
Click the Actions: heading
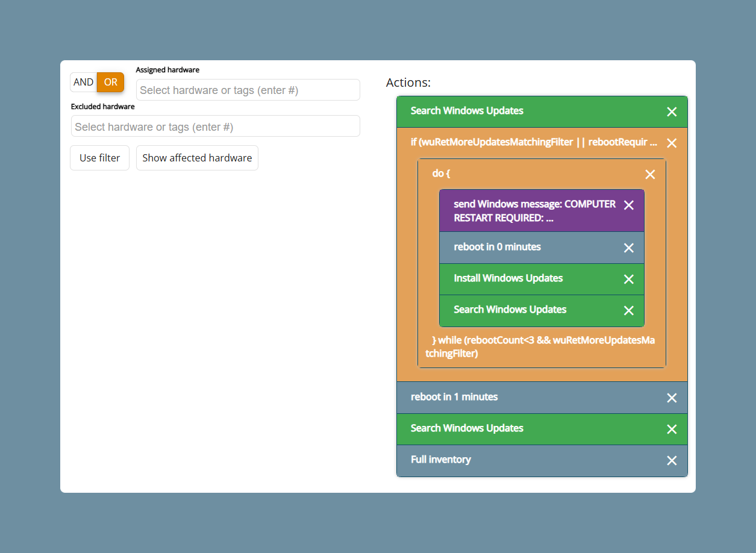click(x=408, y=83)
